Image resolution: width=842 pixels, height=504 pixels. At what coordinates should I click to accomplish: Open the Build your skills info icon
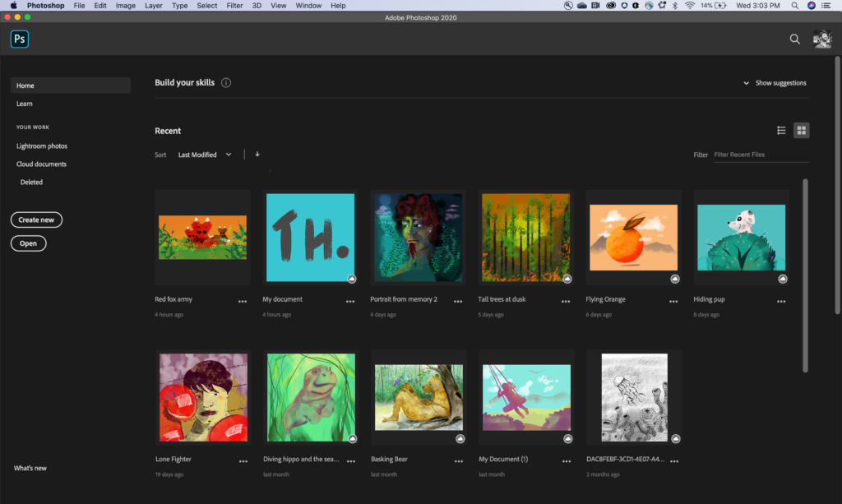(226, 83)
